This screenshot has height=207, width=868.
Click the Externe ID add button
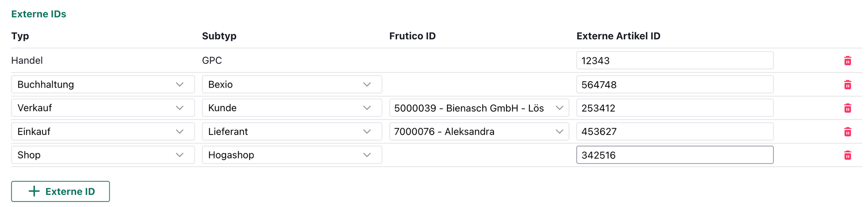60,191
